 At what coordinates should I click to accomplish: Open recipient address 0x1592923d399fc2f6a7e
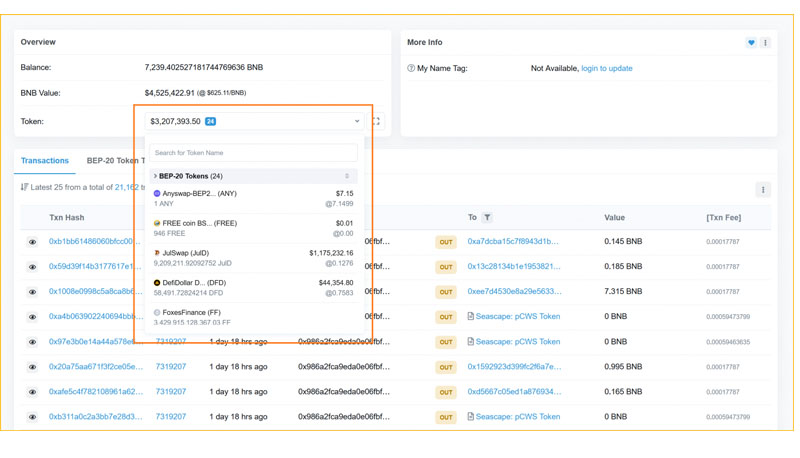pyautogui.click(x=514, y=367)
